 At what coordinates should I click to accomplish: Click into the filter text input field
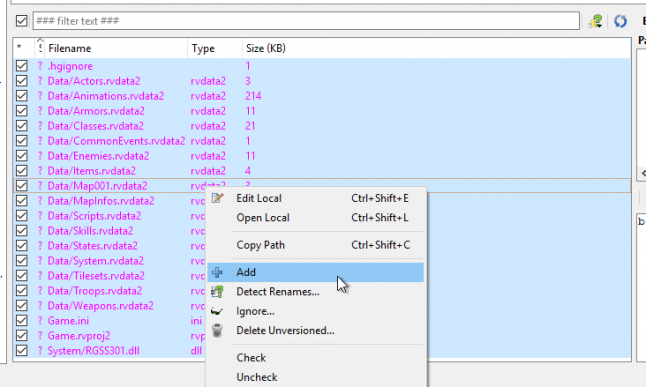pyautogui.click(x=306, y=21)
